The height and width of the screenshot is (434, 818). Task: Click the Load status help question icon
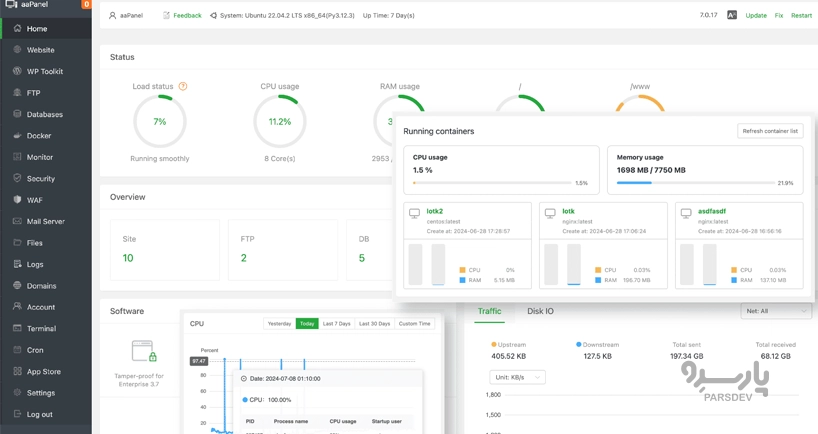(x=183, y=87)
